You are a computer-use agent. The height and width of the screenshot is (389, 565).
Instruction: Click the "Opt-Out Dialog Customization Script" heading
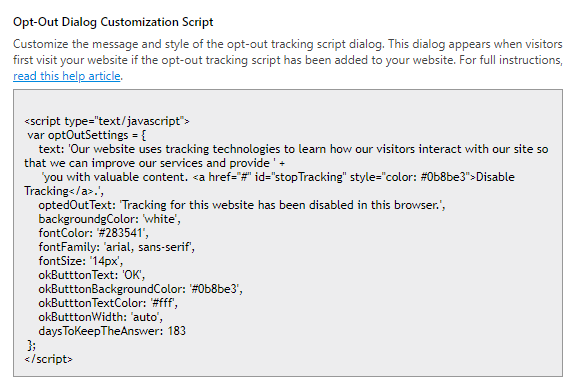[113, 22]
